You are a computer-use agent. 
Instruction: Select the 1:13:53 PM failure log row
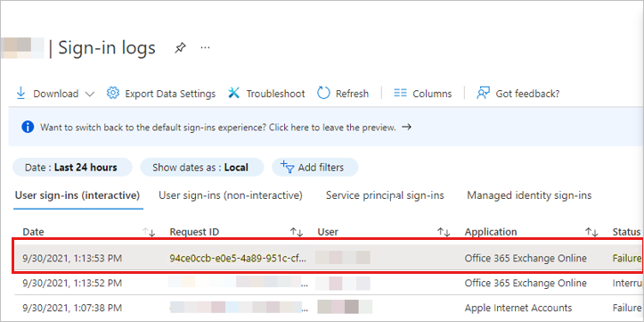tap(327, 259)
